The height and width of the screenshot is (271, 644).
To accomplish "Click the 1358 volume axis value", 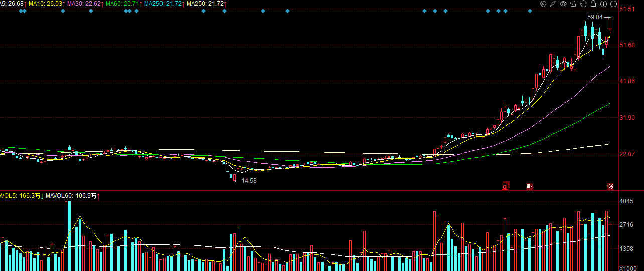I will tap(627, 248).
